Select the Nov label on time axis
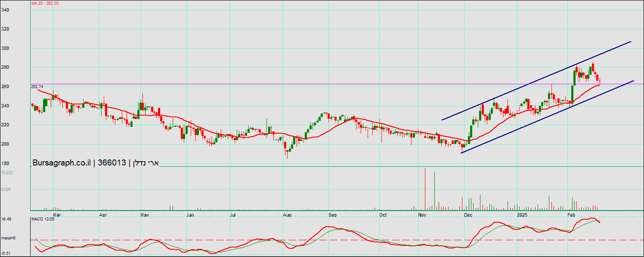The image size is (644, 257). [x=422, y=214]
